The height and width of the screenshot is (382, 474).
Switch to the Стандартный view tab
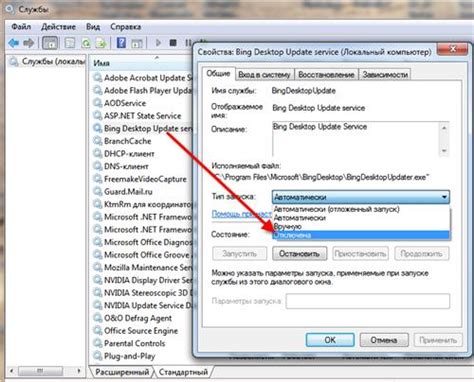click(183, 372)
